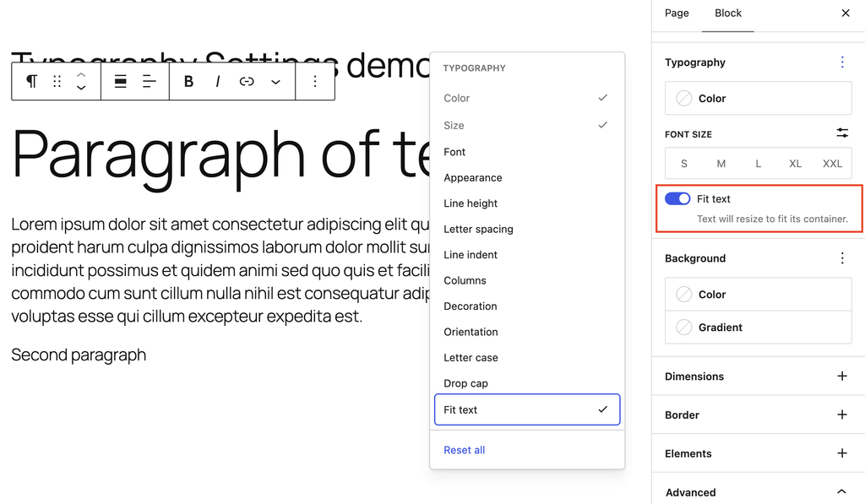This screenshot has width=865, height=504.
Task: Insert a link with the link icon
Action: point(247,82)
